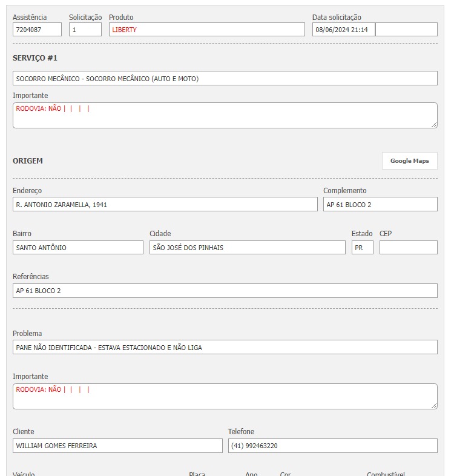Focus the Produto field showing LIBERTY
This screenshot has width=454, height=476.
point(206,30)
